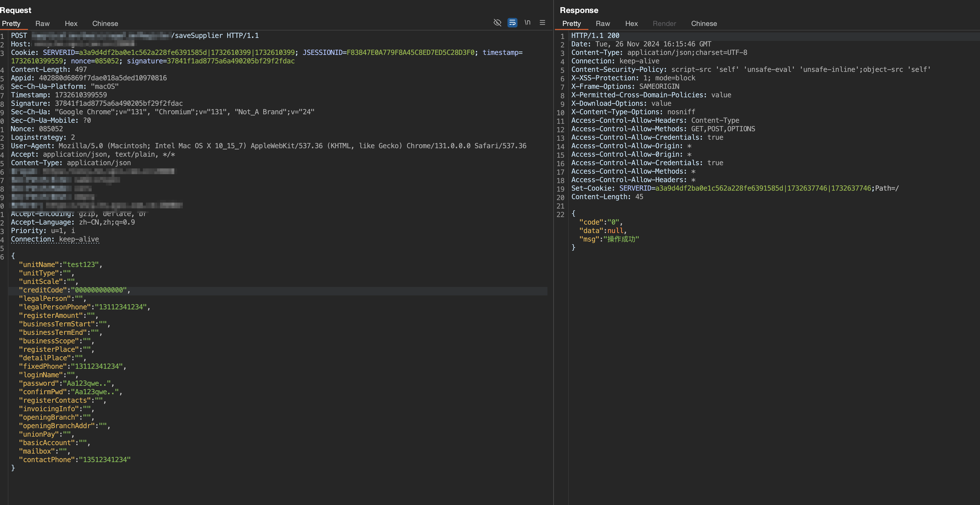Click the SERVERID cookie value in Request
The height and width of the screenshot is (505, 980).
(x=187, y=52)
